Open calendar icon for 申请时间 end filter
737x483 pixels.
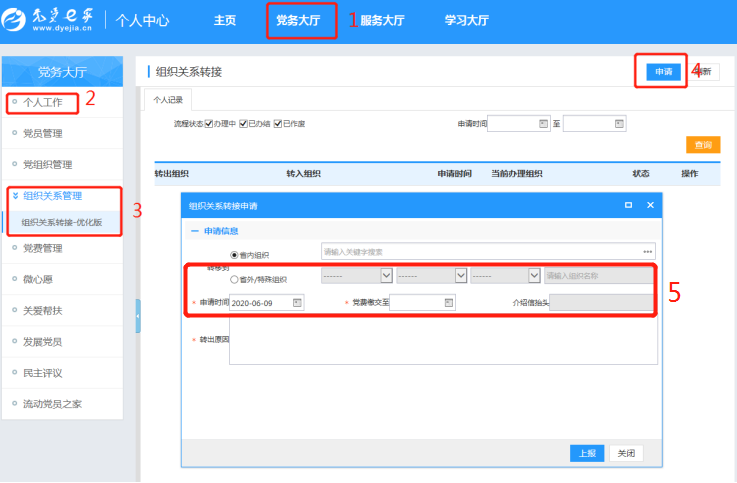(619, 123)
